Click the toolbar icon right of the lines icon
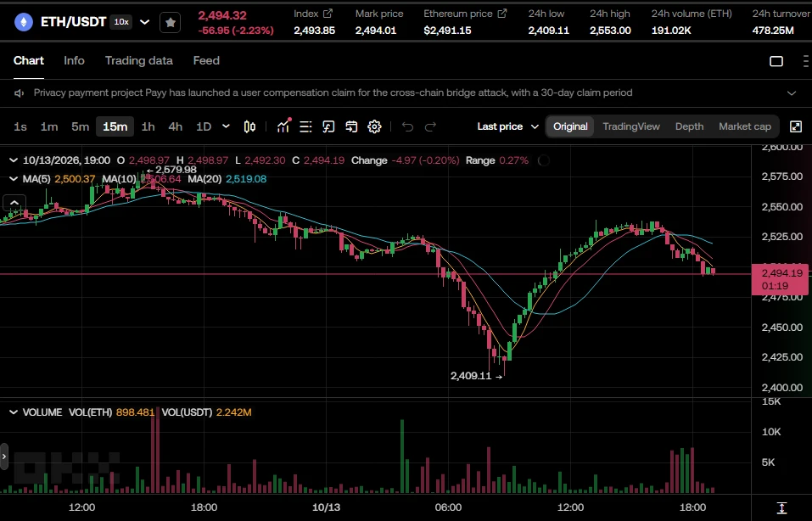Viewport: 812px width, 521px height. [328, 127]
